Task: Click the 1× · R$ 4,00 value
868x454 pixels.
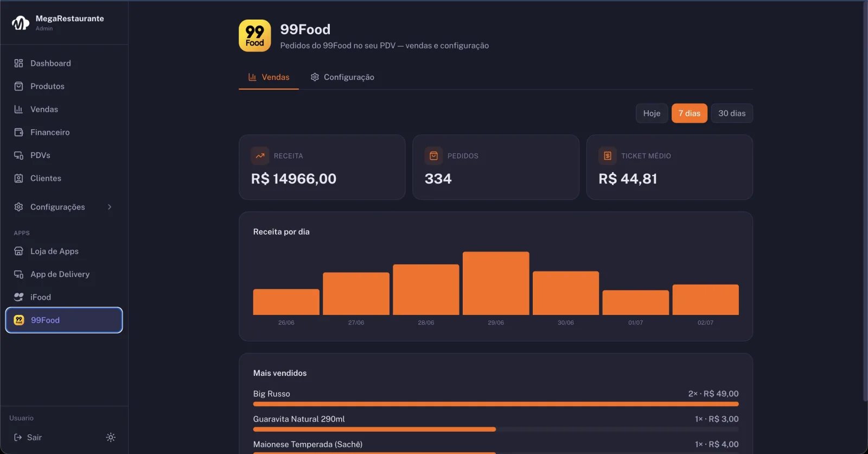Action: [x=717, y=444]
